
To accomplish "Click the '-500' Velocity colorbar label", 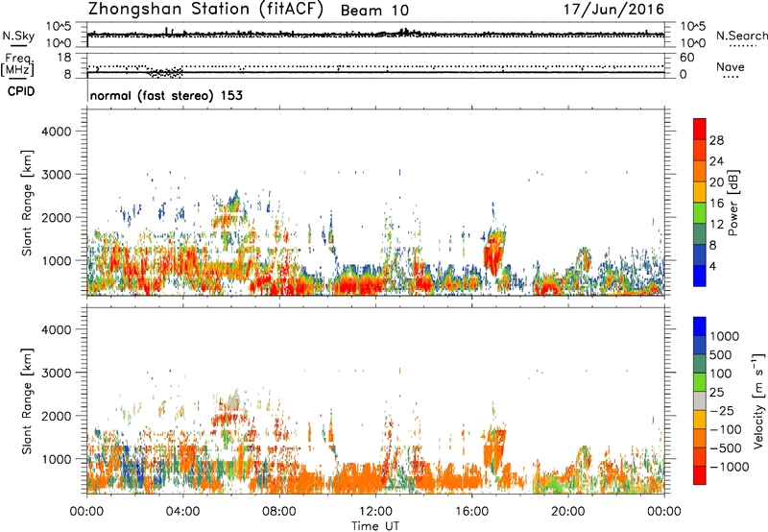I will tap(725, 448).
